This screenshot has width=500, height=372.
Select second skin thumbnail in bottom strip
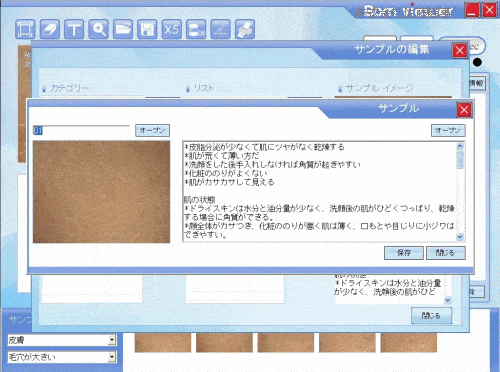coord(224,342)
